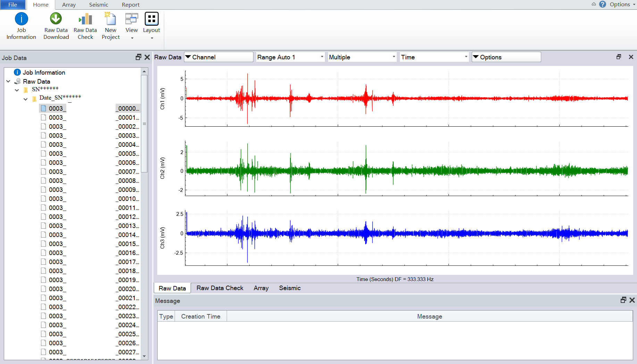Select file row ending _00027

90,352
